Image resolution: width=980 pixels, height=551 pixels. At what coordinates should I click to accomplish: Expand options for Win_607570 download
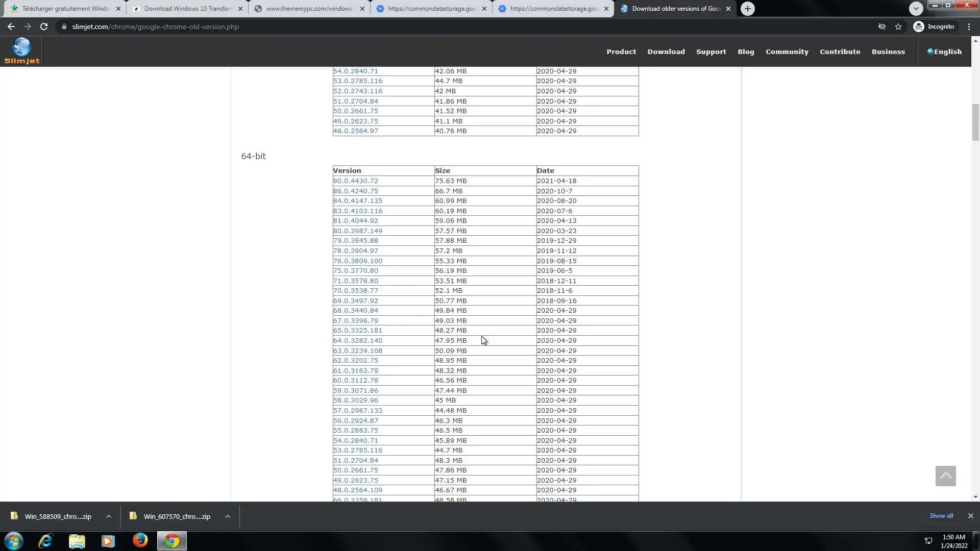point(228,516)
